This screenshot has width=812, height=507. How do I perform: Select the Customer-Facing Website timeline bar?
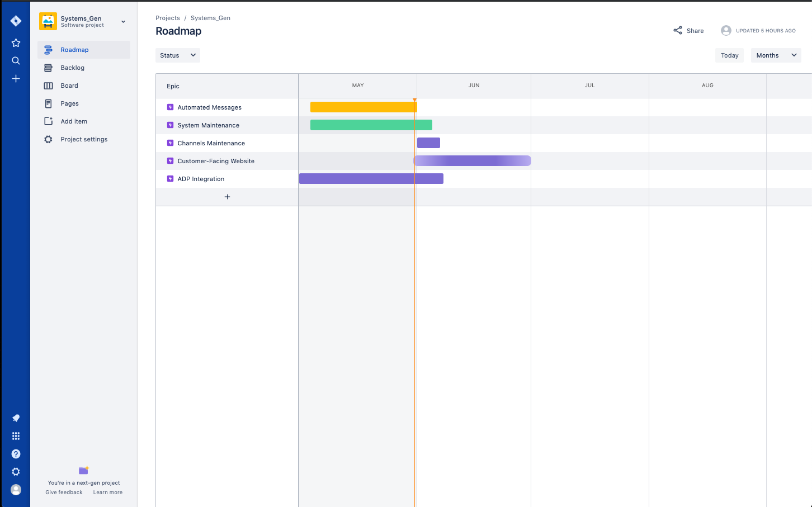pyautogui.click(x=472, y=161)
